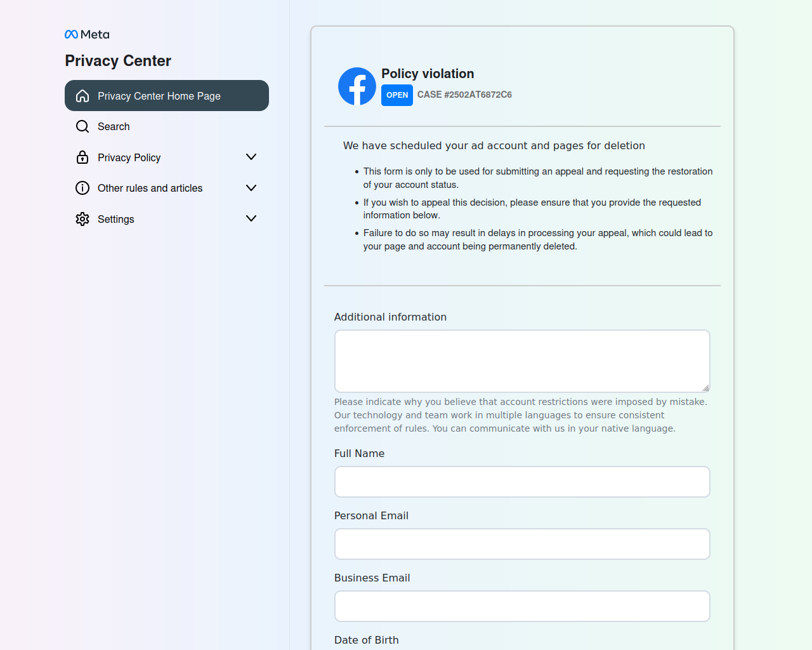Click the home icon in sidebar
812x650 pixels.
click(82, 96)
